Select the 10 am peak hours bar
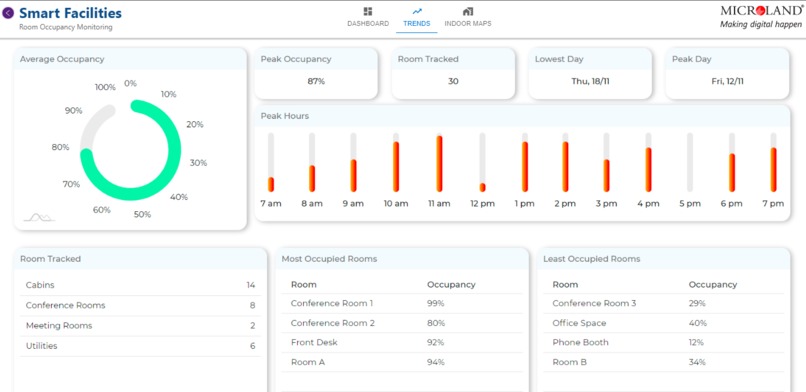Viewport: 806px width, 392px height. click(x=396, y=162)
